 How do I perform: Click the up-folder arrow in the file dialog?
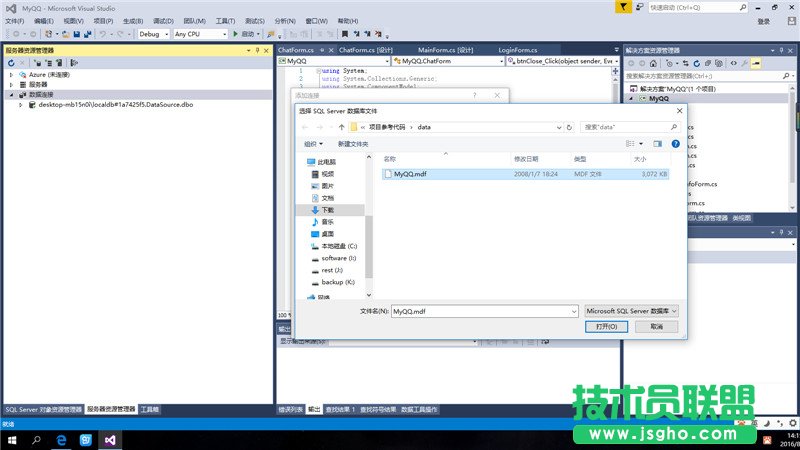click(x=341, y=127)
